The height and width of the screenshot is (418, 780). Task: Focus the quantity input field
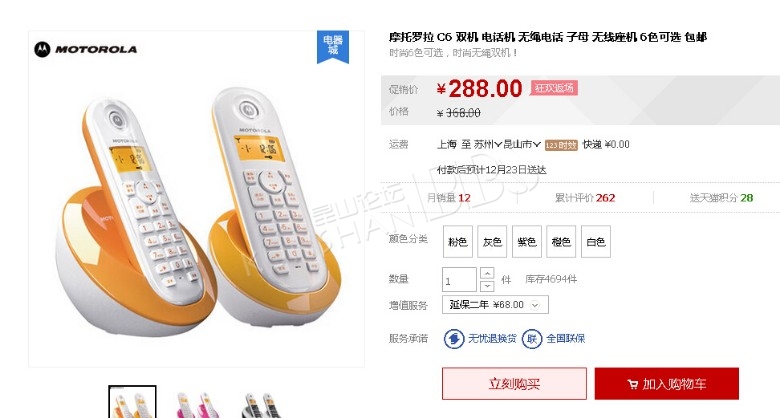[459, 280]
